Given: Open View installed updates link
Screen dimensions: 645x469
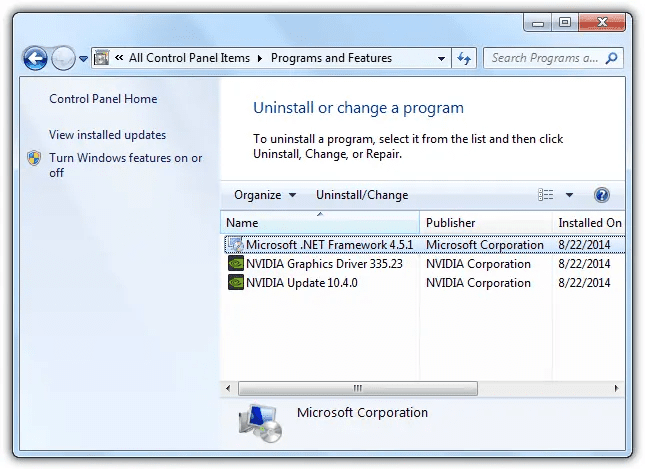Looking at the screenshot, I should (107, 135).
